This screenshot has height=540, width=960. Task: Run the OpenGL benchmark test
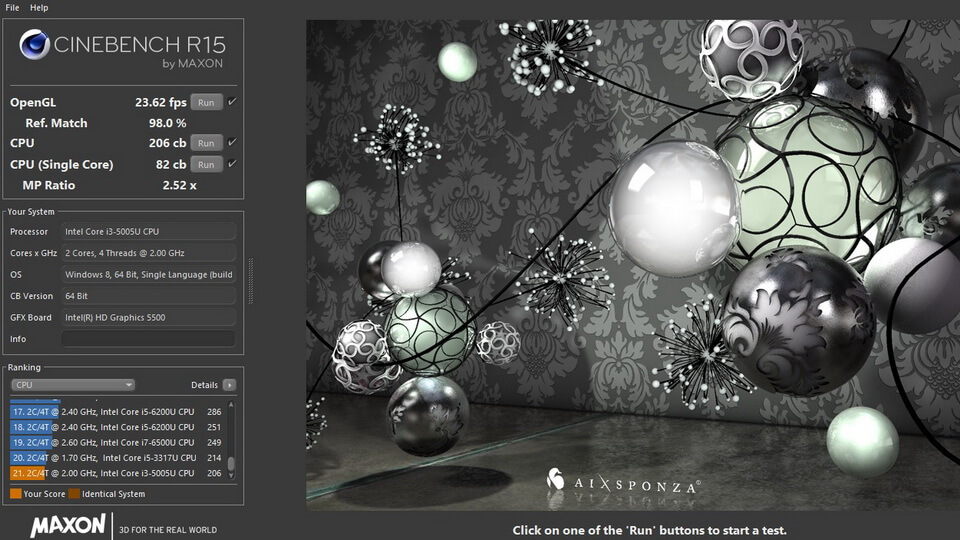[206, 102]
